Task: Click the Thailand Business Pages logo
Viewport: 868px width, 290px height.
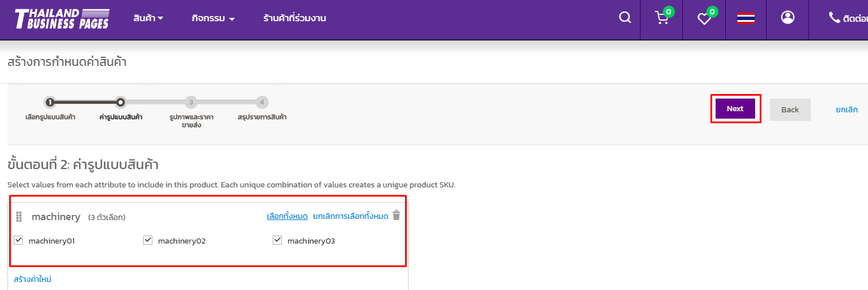Action: click(x=61, y=18)
